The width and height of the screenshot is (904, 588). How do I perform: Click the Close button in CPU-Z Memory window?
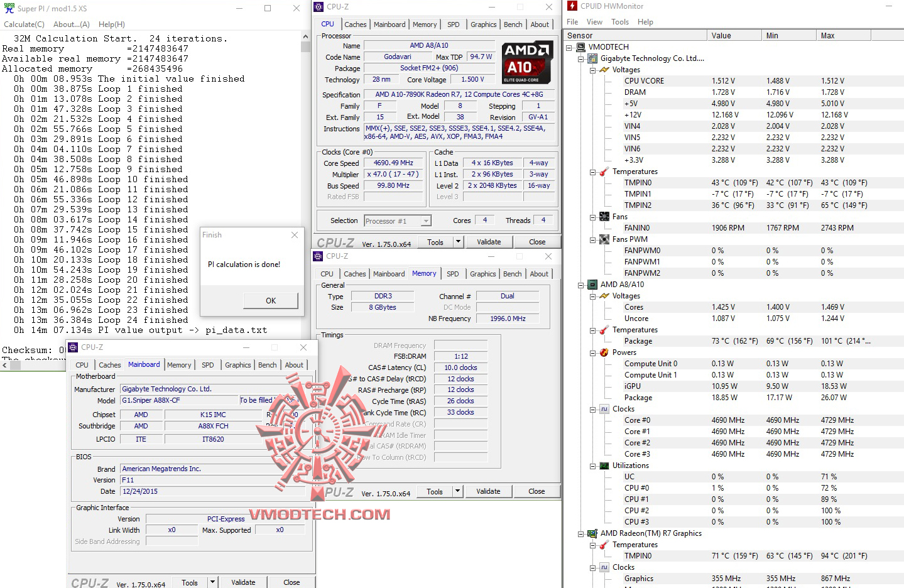536,492
